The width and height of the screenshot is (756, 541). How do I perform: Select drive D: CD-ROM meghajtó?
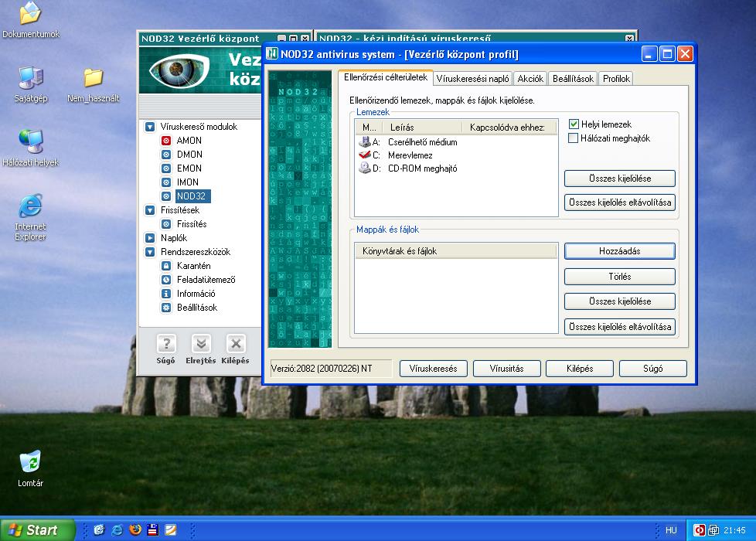click(x=408, y=168)
